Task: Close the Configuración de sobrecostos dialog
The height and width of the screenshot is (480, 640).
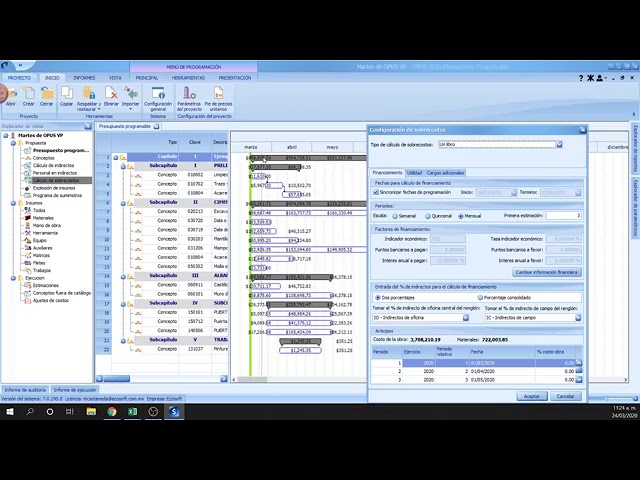Action: 582,130
